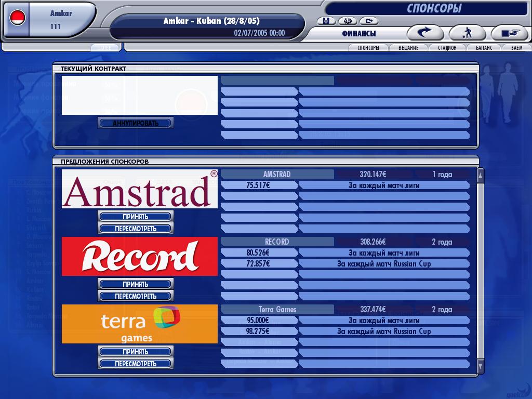532x399 pixels.
Task: Click the 98.275€ Russian Cup bonus
Action: point(258,331)
